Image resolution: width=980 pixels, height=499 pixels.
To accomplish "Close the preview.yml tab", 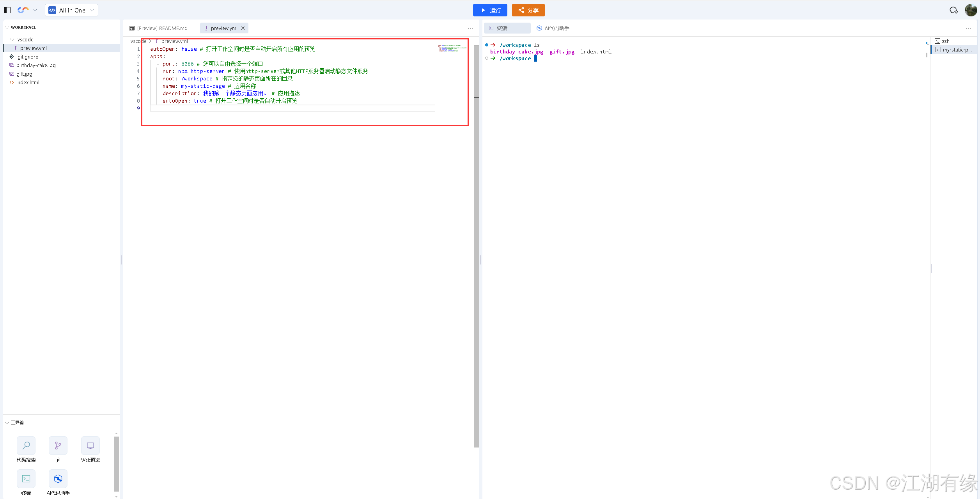I will pos(243,28).
